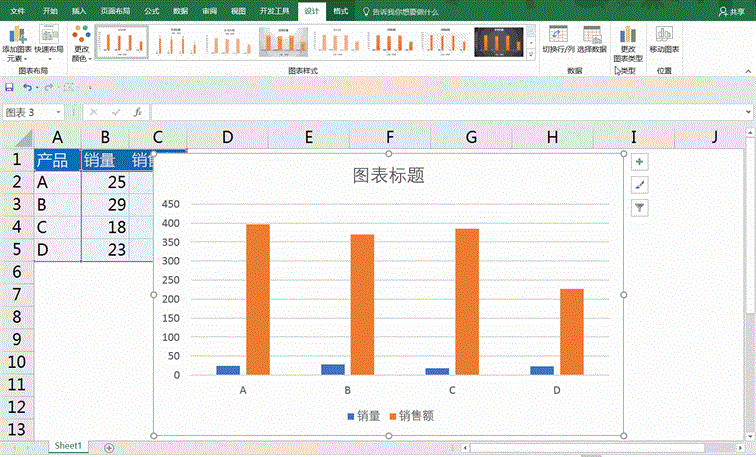Click the Move Chart button
This screenshot has width=756, height=457.
click(x=664, y=40)
